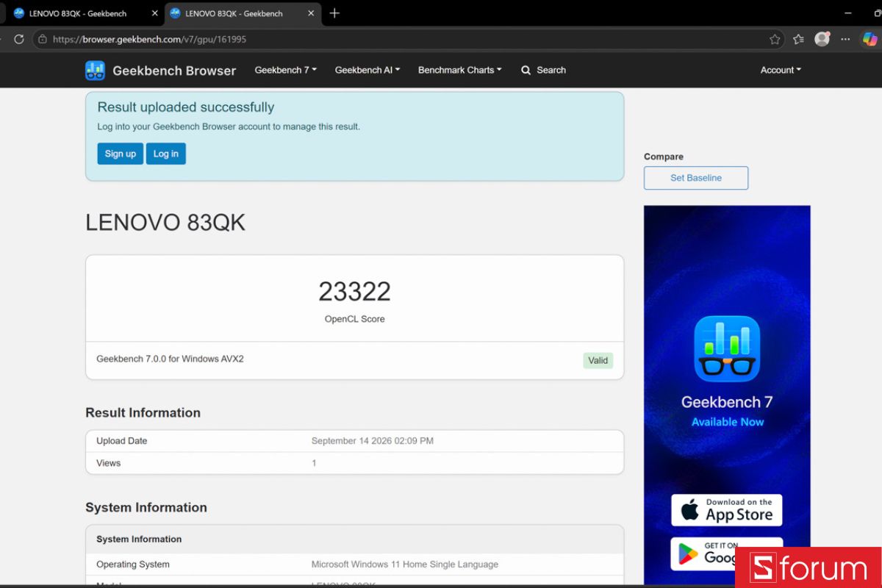Close the active LENOVO 83QK tab
Screen dimensions: 882x588
311,13
